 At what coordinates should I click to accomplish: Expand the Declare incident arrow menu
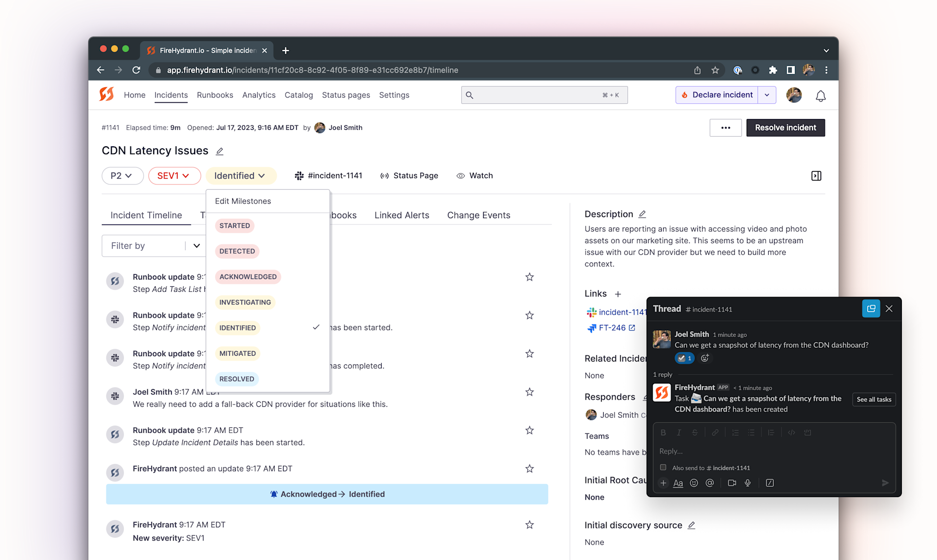click(767, 95)
